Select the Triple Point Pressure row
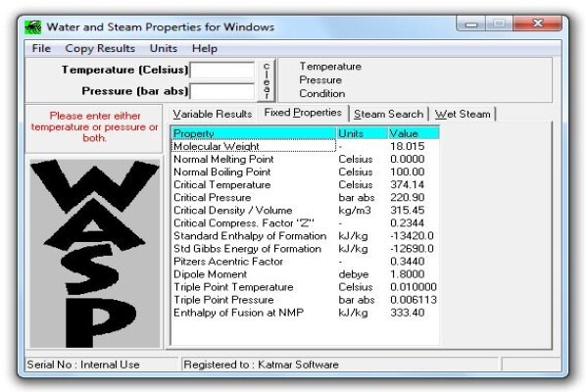Viewport: 588px width, 392px height. click(305, 300)
